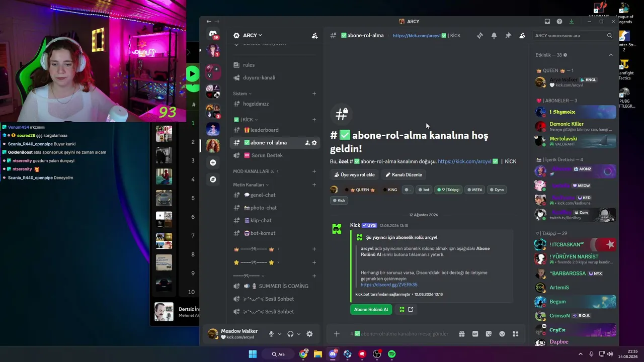Invite people to the ARCY server
Screen dimensions: 644x362
(x=314, y=36)
